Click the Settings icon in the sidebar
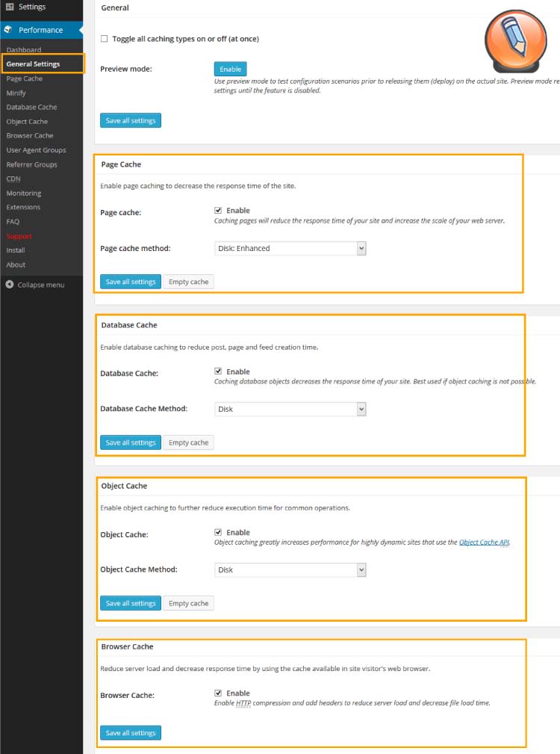The height and width of the screenshot is (754, 560). point(9,7)
